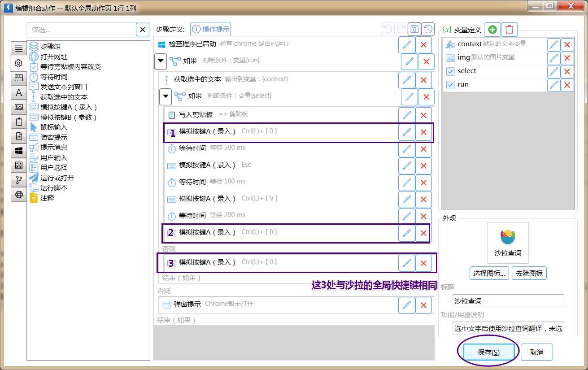
Task: Select 发送文本到窗口 in the action list
Action: pyautogui.click(x=64, y=87)
